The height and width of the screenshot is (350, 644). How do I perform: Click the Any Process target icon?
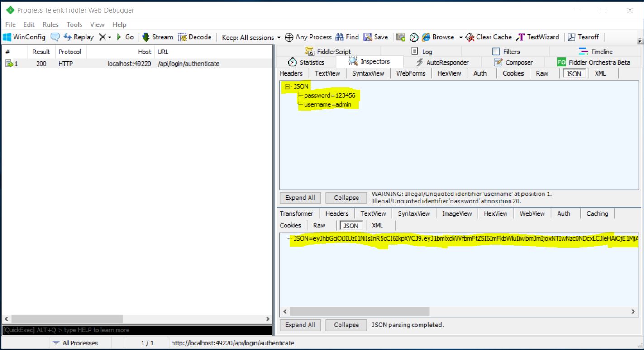pos(289,37)
